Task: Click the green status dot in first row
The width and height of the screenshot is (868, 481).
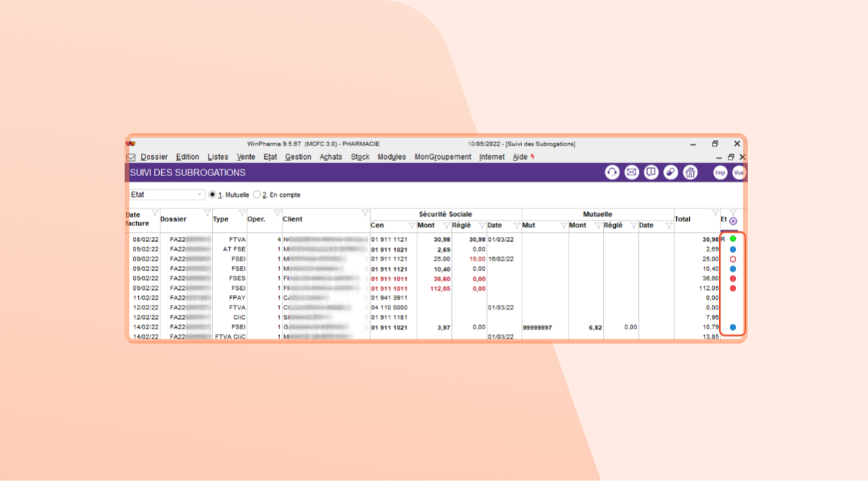Action: tap(733, 239)
